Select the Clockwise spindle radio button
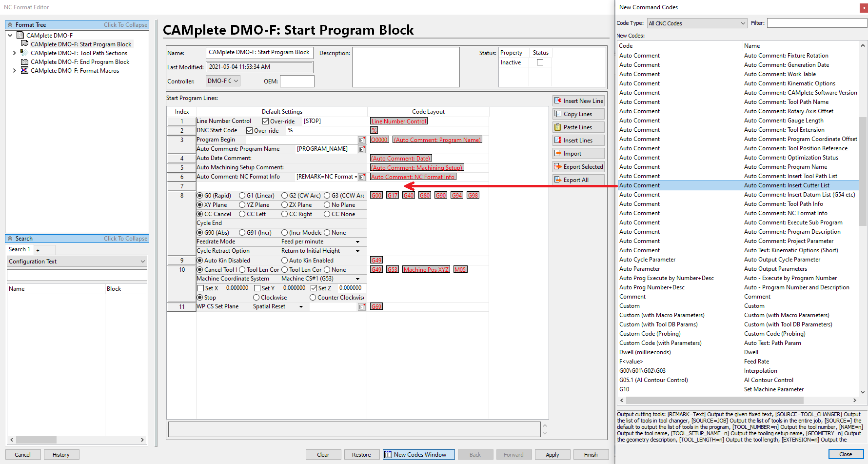868x464 pixels. (256, 298)
